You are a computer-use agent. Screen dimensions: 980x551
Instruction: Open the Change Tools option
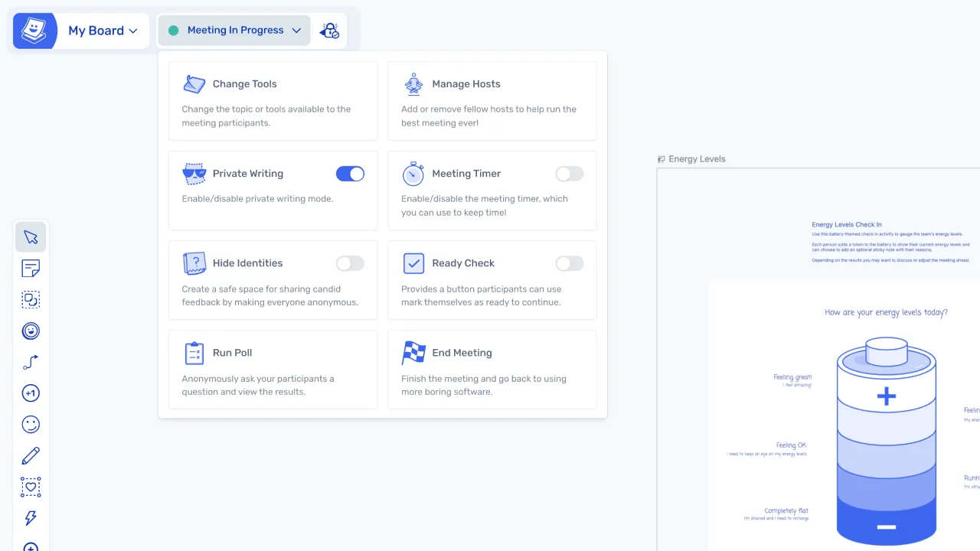coord(244,84)
